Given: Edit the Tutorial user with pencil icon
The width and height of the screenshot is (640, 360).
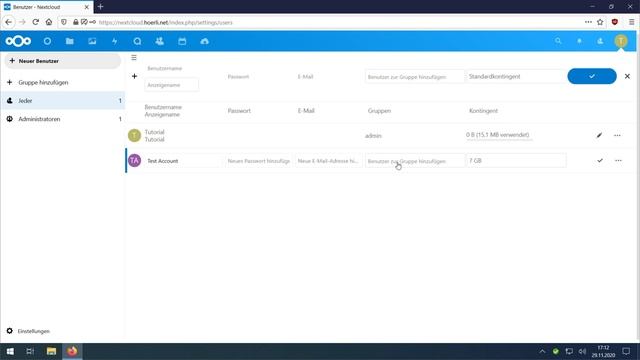Looking at the screenshot, I should click(x=599, y=135).
